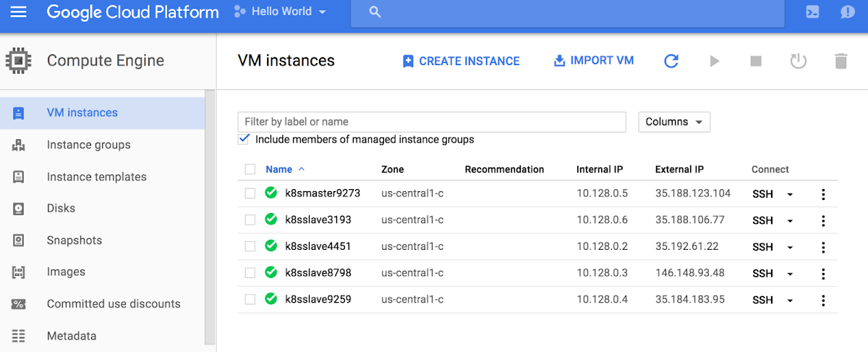The height and width of the screenshot is (352, 868).
Task: Click the Disks sidebar icon
Action: click(x=19, y=209)
